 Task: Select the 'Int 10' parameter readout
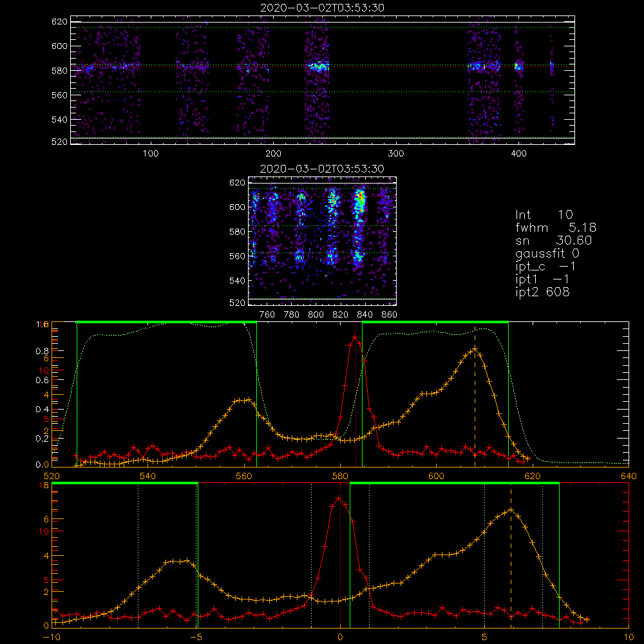544,215
